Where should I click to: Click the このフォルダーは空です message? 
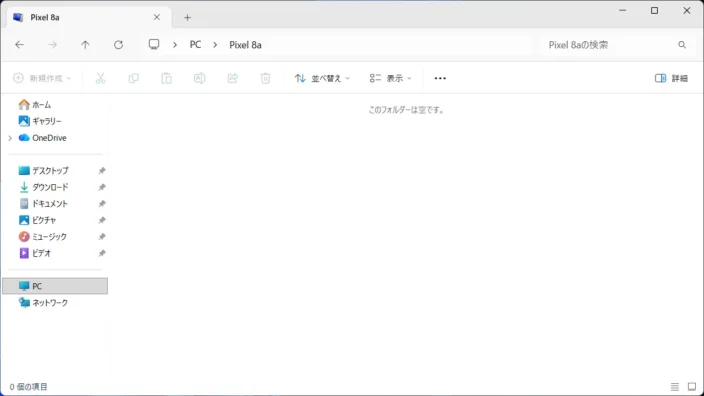tap(406, 110)
